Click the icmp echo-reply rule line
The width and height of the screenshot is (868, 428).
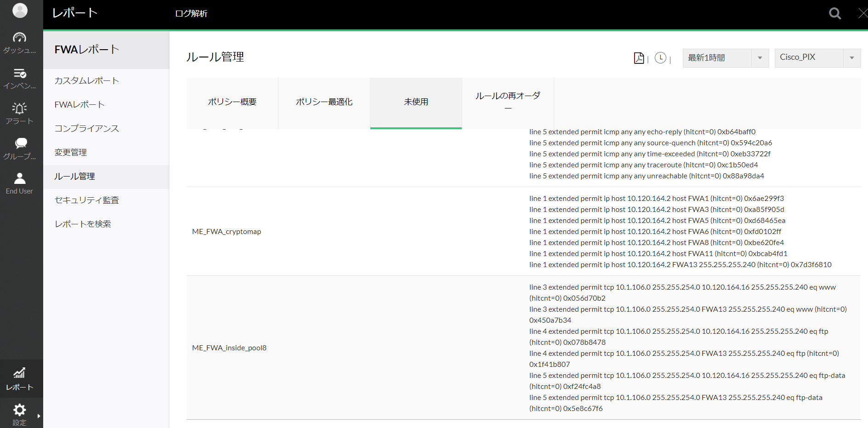(642, 132)
